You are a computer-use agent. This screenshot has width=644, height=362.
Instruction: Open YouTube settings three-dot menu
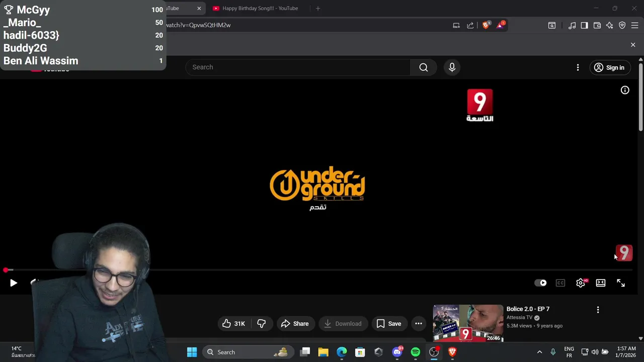[578, 67]
